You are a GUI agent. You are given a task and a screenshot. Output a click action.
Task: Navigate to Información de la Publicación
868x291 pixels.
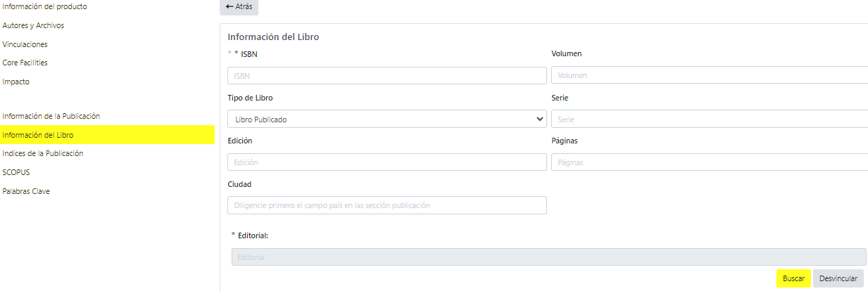(51, 115)
